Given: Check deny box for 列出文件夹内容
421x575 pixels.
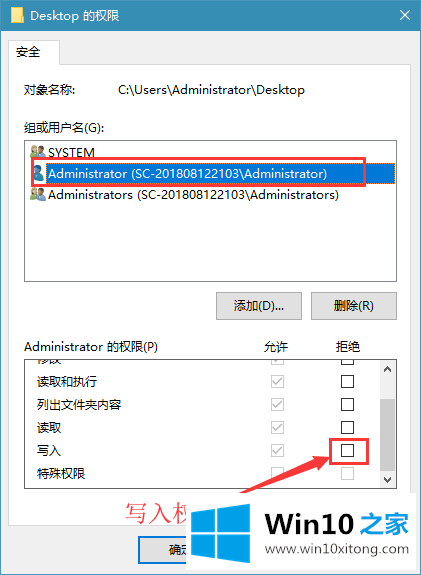Looking at the screenshot, I should tap(347, 404).
